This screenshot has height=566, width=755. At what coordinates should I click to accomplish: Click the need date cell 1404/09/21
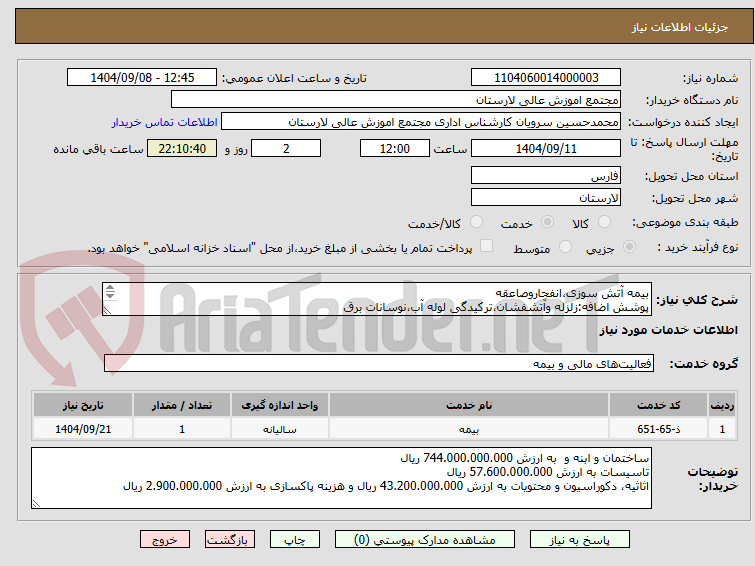pyautogui.click(x=83, y=429)
